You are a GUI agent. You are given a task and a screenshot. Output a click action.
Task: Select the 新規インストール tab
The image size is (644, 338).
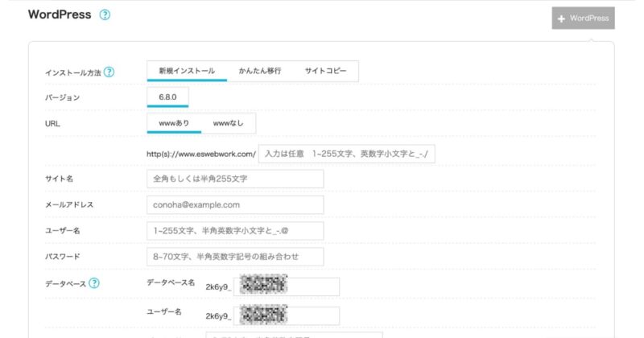pos(187,71)
